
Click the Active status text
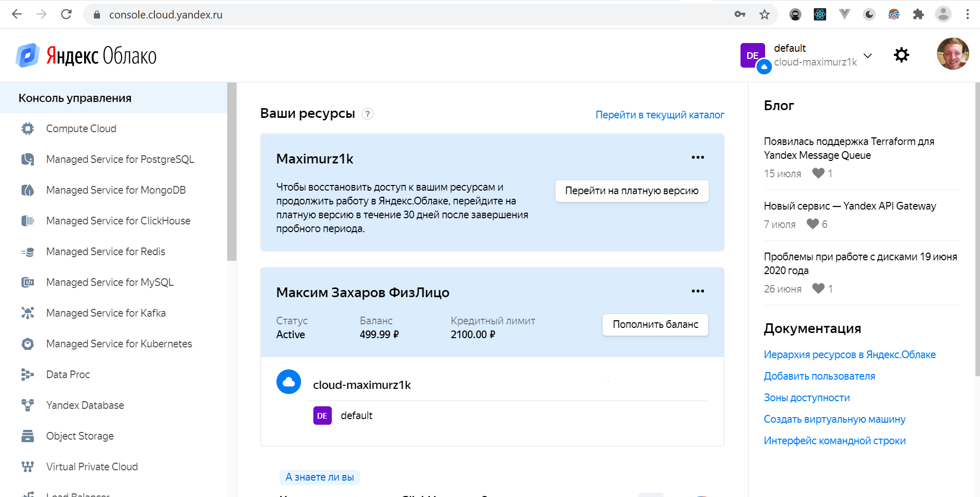291,335
